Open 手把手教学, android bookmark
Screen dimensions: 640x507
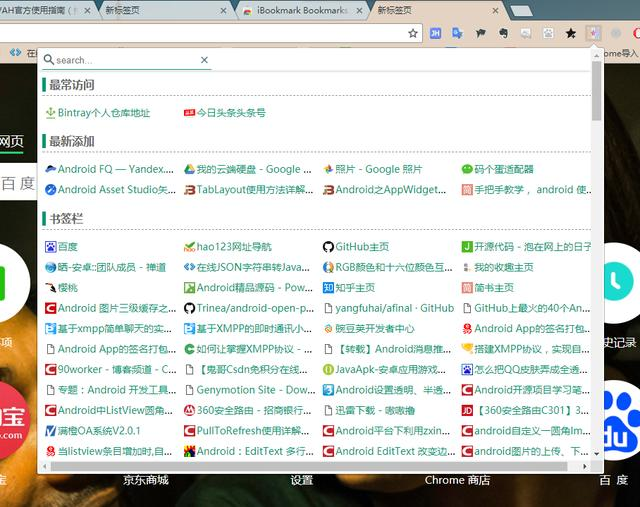coord(526,189)
